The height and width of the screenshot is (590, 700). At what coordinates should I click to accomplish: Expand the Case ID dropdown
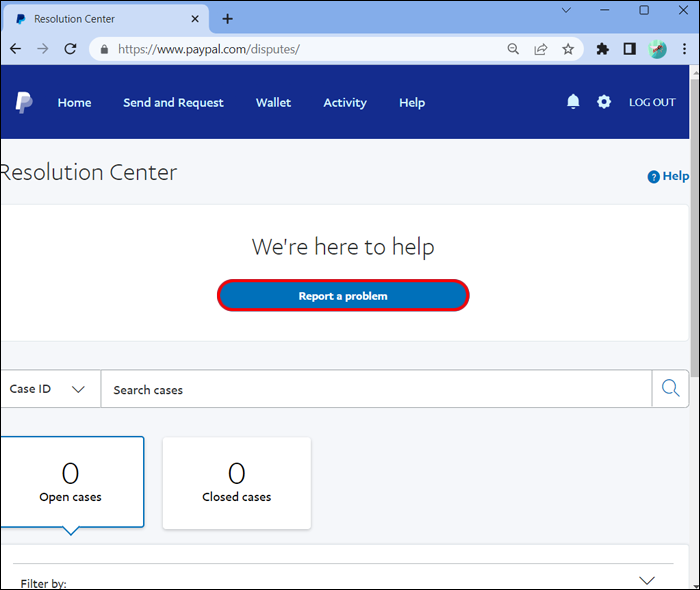[x=48, y=389]
